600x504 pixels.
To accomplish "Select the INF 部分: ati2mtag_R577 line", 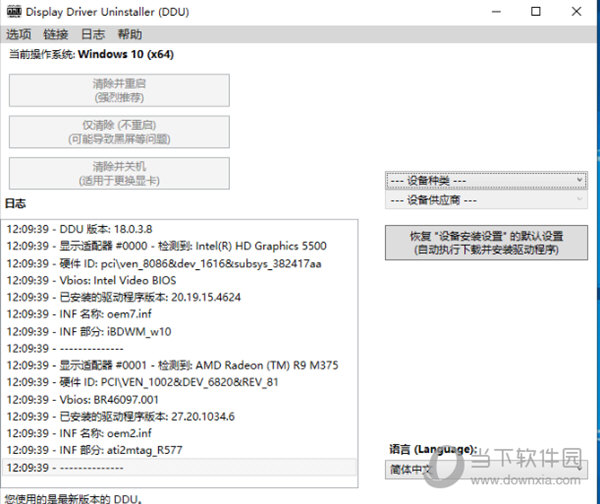I will pyautogui.click(x=179, y=450).
